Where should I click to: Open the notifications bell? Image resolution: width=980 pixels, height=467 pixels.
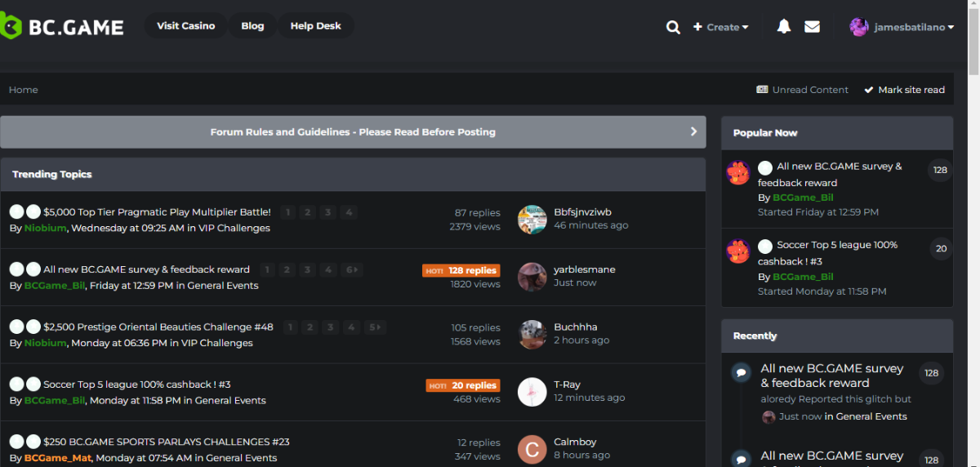point(784,27)
